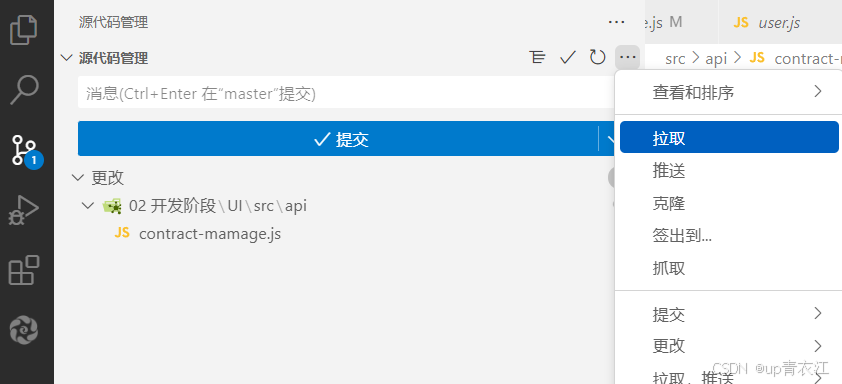The image size is (842, 384).
Task: Collapse the 02 开发阶段\UI\src\api folder
Action: pos(88,206)
